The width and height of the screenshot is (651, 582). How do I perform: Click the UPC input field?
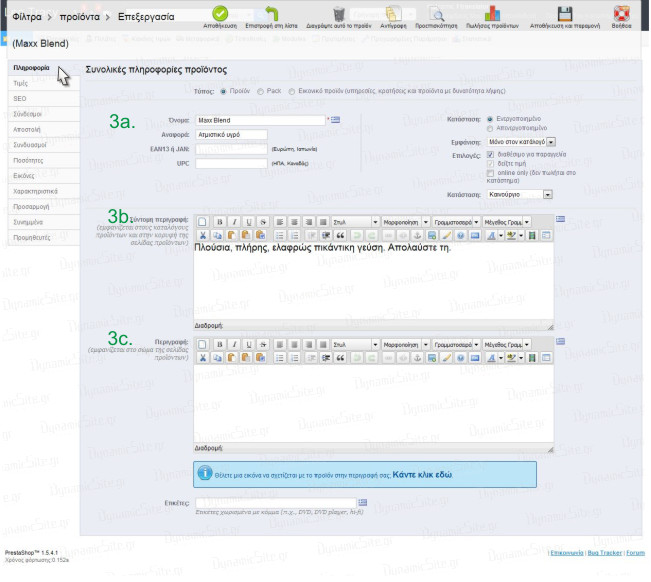[231, 164]
